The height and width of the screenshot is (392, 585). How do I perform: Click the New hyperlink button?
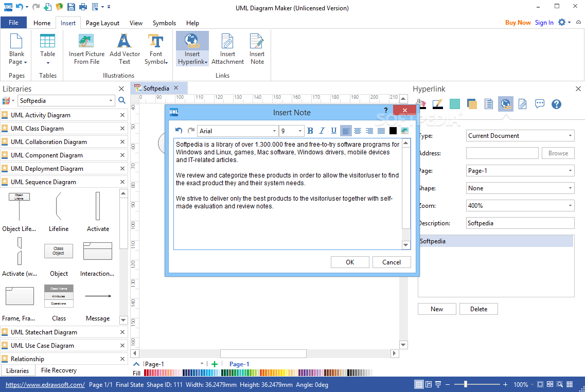437,309
